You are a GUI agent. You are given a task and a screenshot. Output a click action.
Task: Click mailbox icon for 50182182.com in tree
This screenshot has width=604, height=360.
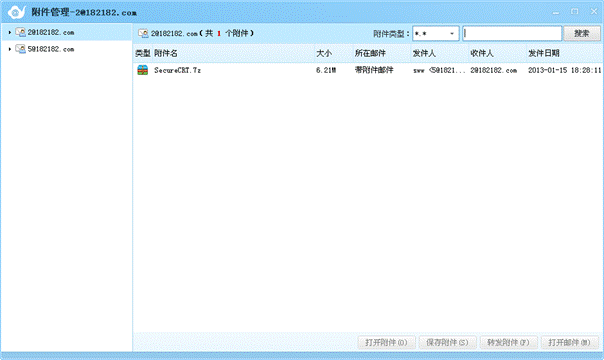point(20,49)
